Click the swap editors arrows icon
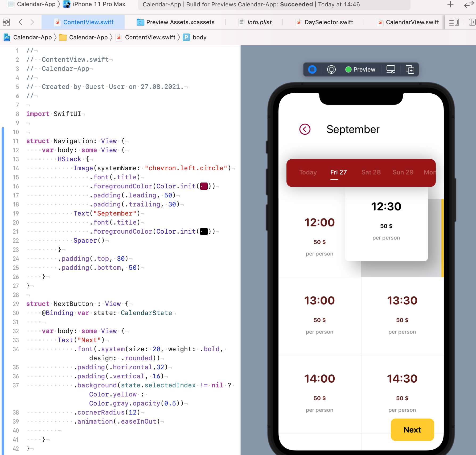Image resolution: width=476 pixels, height=455 pixels. tap(469, 5)
